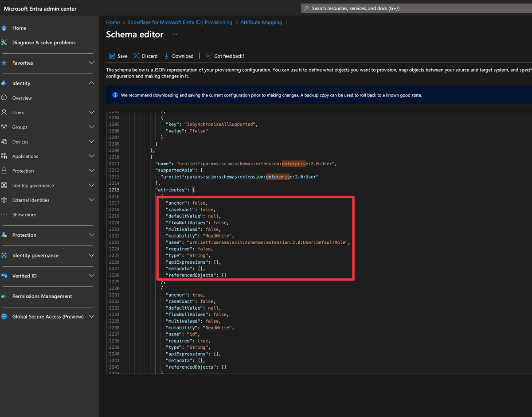532x417 pixels.
Task: Open Snowflake Provisioning breadcrumb link
Action: [x=180, y=22]
